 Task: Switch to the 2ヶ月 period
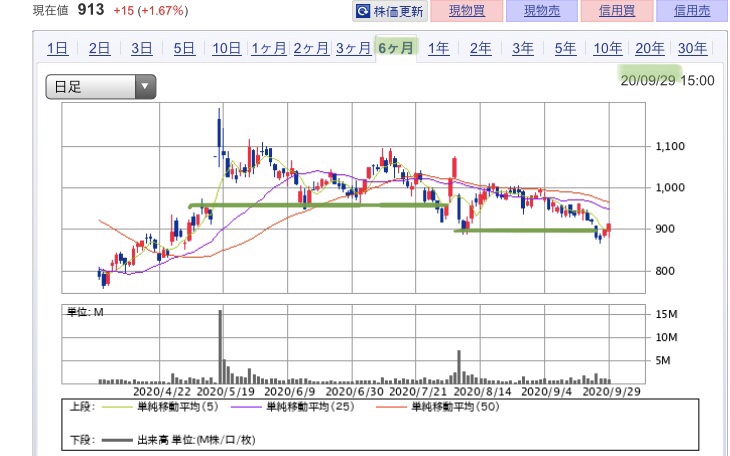[311, 48]
